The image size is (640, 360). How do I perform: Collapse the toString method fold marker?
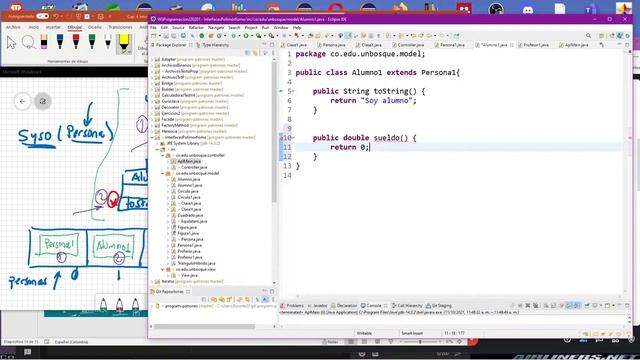pos(293,91)
